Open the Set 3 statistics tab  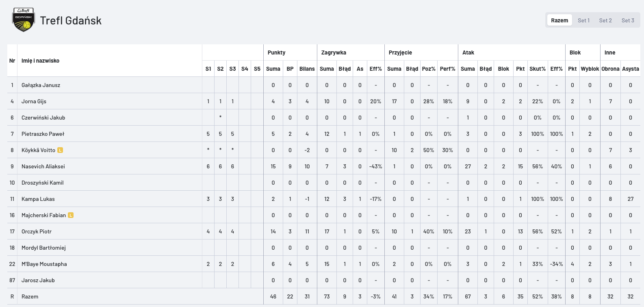pos(628,20)
